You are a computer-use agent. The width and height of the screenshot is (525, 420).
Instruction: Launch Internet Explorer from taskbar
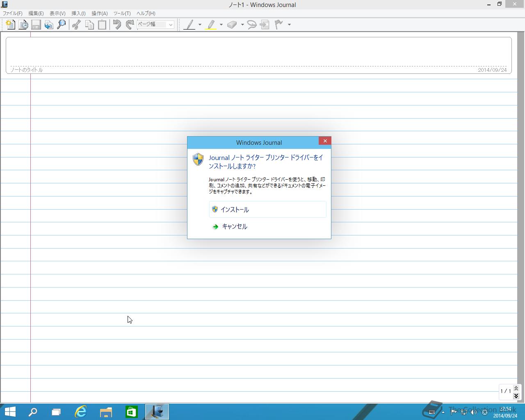point(81,412)
